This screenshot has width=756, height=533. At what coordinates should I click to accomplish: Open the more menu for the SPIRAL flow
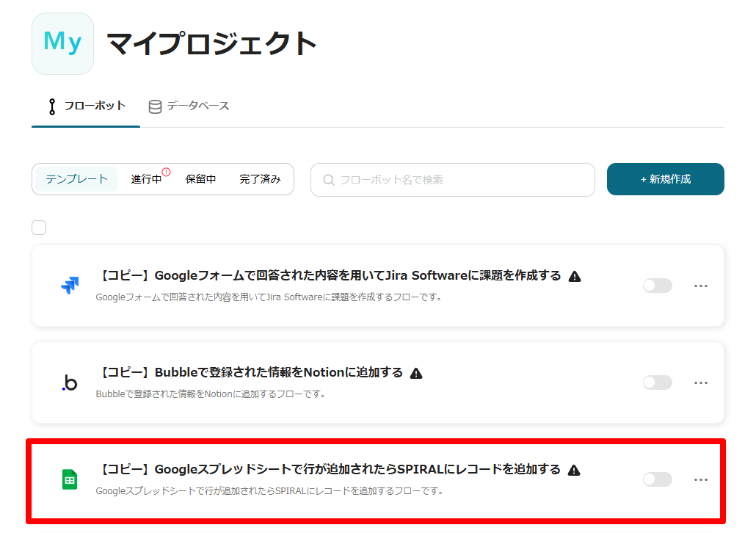tap(700, 480)
